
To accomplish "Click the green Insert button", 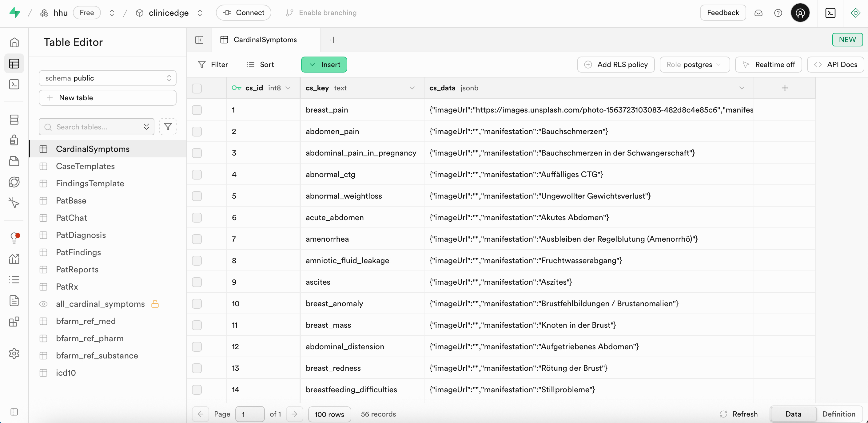I will coord(324,65).
